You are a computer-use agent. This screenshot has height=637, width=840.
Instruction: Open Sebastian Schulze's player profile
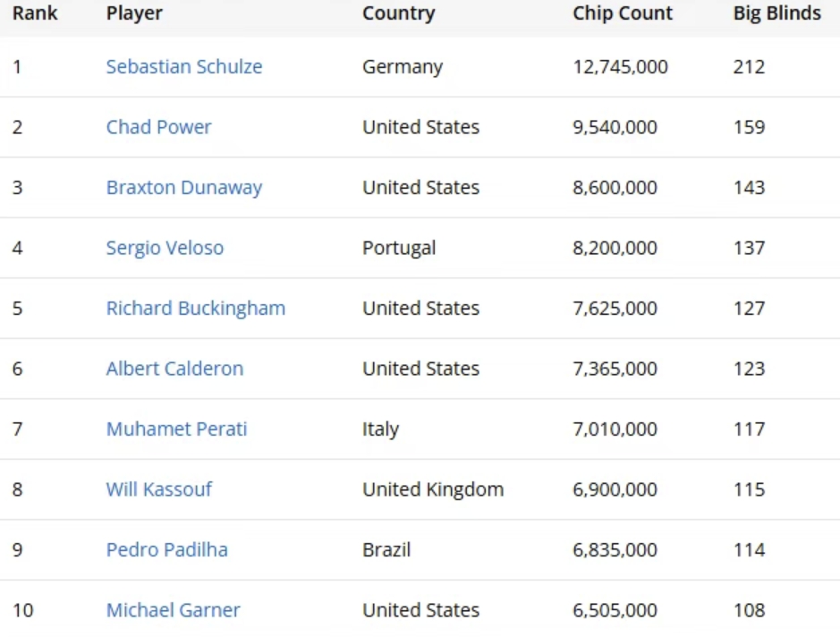(184, 67)
